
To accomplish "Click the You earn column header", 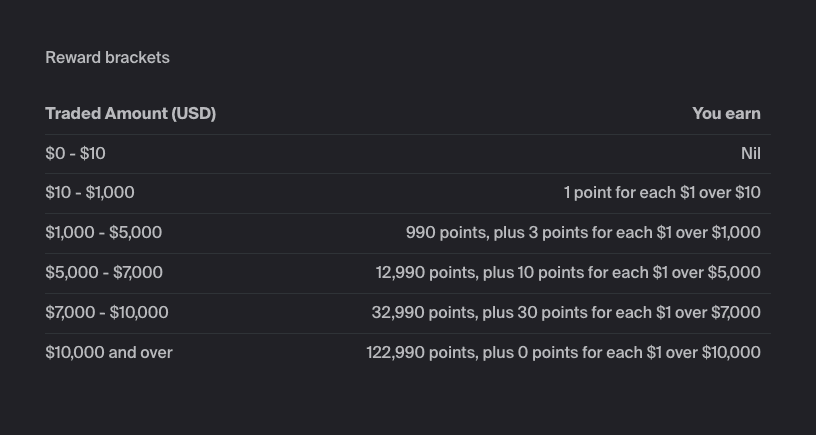I will [726, 114].
